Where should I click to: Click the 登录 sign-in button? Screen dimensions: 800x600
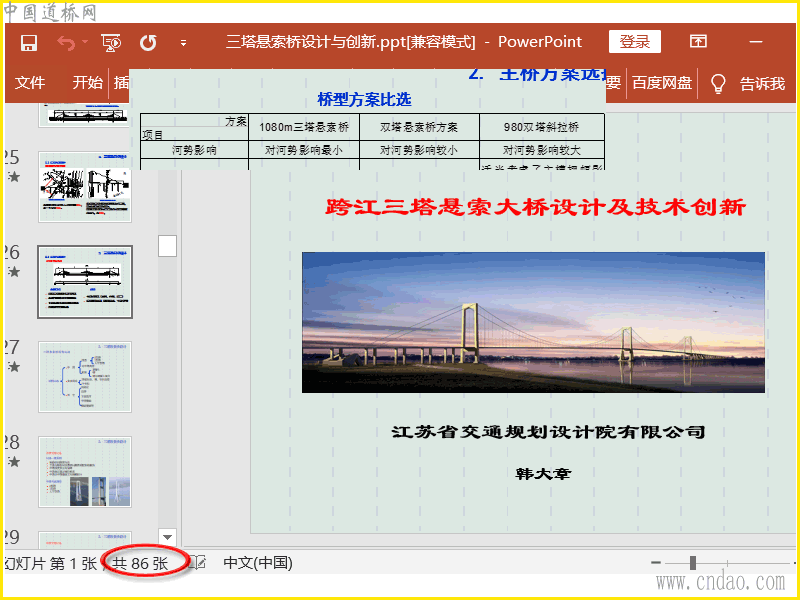pos(635,42)
